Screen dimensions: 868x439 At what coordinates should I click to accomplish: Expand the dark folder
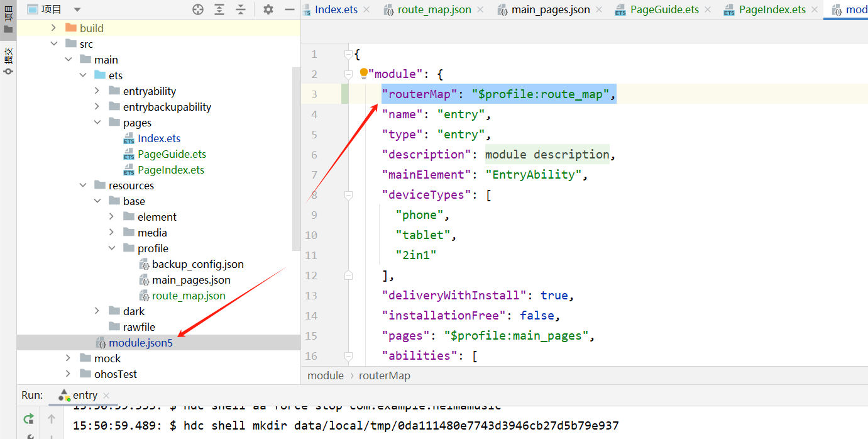coord(97,311)
